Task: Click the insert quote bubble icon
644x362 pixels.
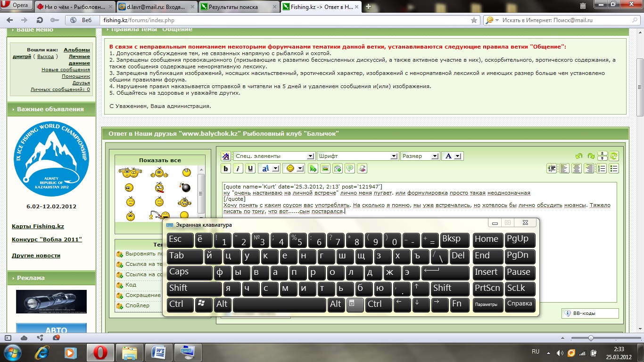Action: pyautogui.click(x=350, y=168)
